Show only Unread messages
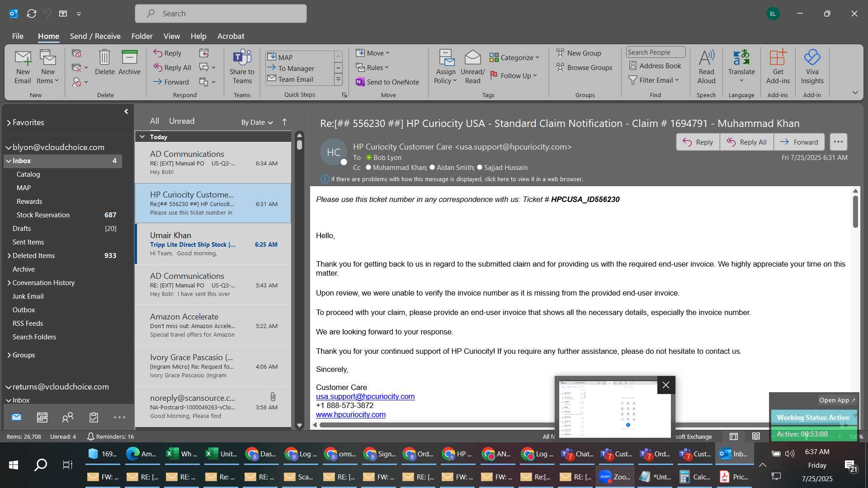This screenshot has height=488, width=868. (181, 121)
